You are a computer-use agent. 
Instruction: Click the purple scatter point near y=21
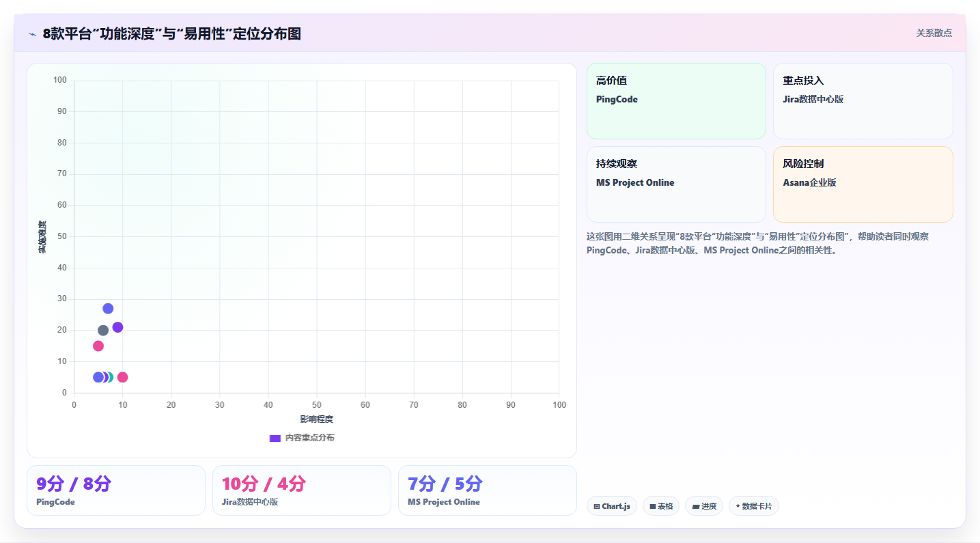(x=117, y=327)
